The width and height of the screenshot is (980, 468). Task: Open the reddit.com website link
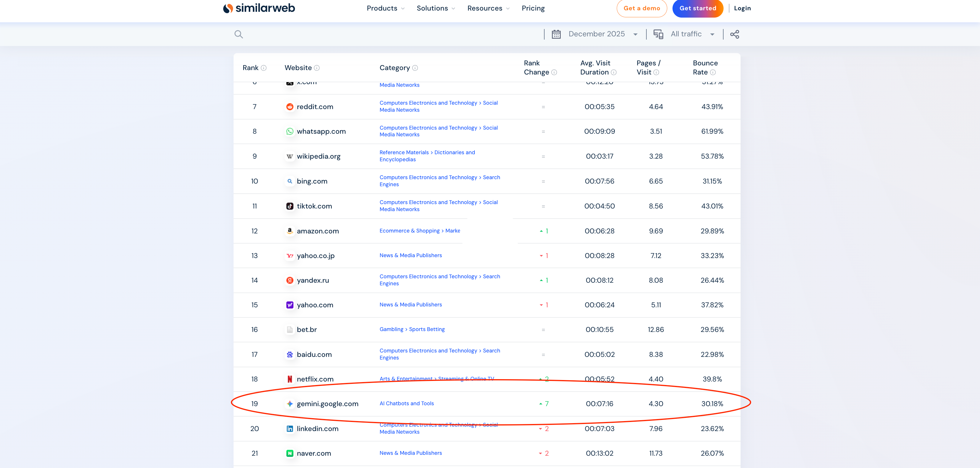tap(315, 107)
